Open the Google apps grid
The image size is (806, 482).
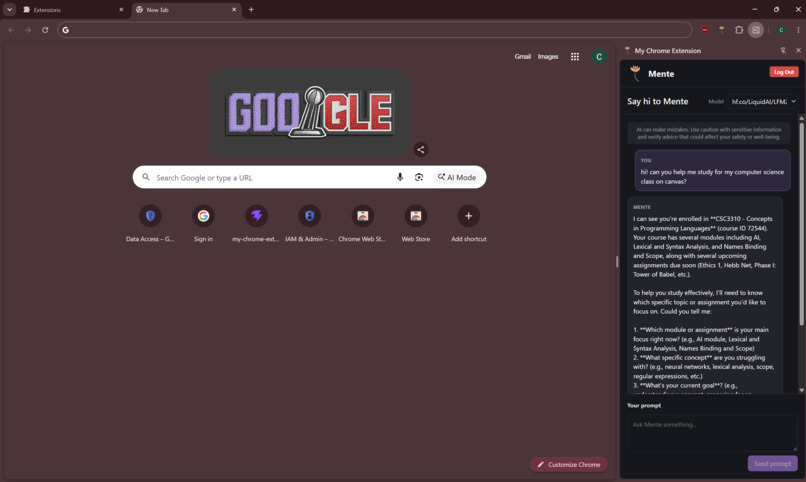pyautogui.click(x=575, y=57)
